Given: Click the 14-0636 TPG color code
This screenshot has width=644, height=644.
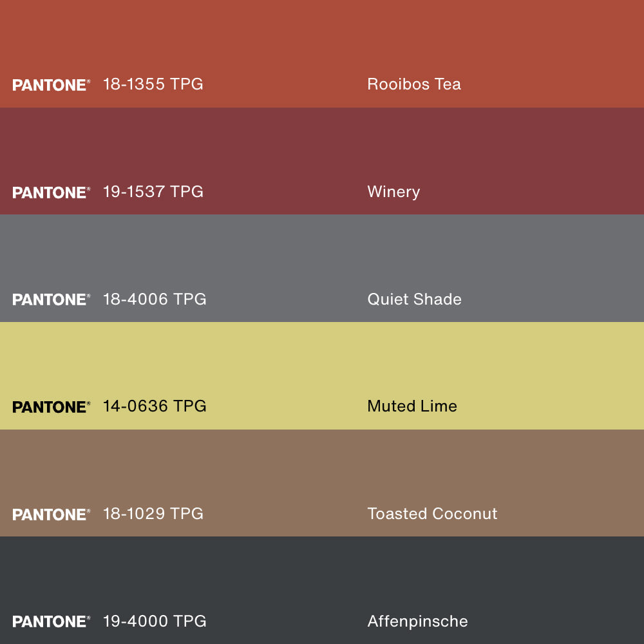Looking at the screenshot, I should [155, 406].
